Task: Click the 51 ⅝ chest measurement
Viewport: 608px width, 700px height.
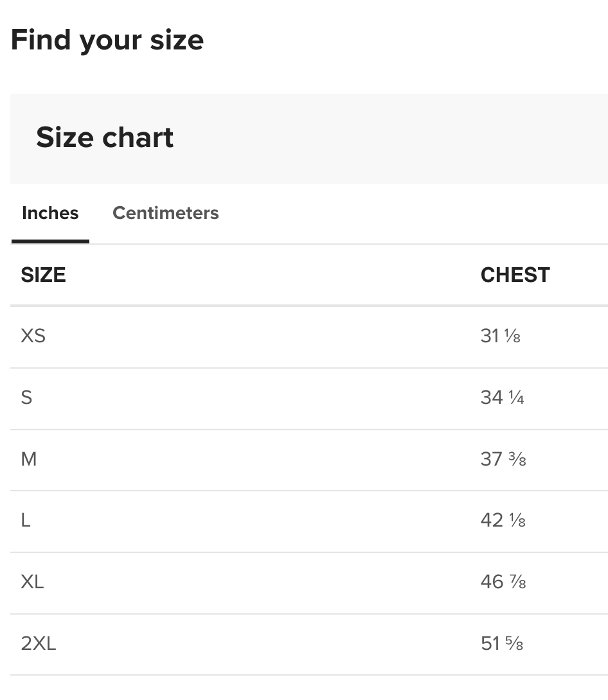Action: pos(501,643)
